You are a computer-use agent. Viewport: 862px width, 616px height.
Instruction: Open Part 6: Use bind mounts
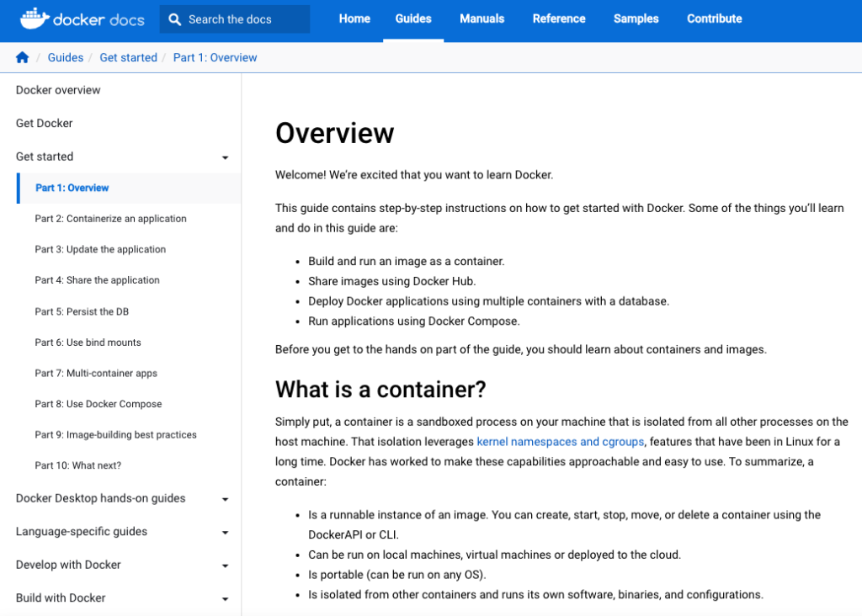click(x=88, y=343)
